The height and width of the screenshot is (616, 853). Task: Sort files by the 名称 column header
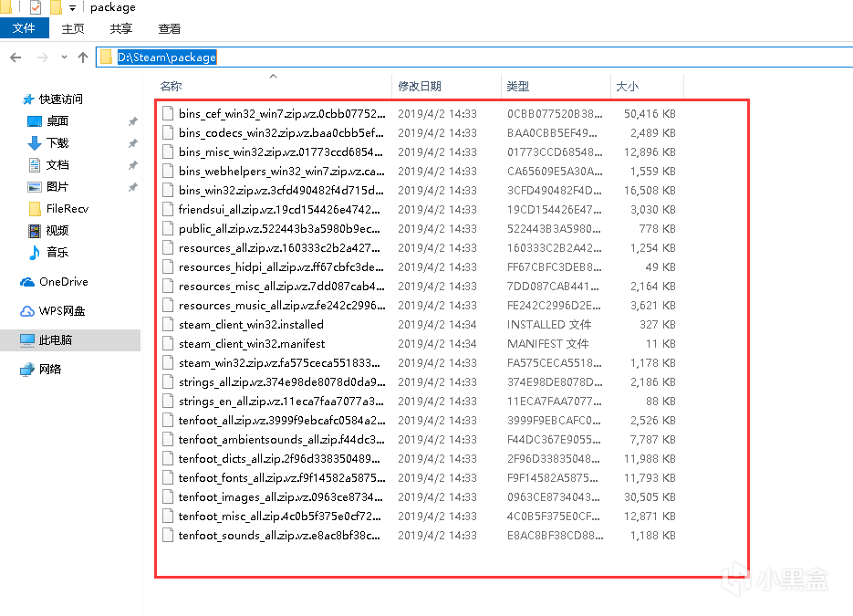171,87
